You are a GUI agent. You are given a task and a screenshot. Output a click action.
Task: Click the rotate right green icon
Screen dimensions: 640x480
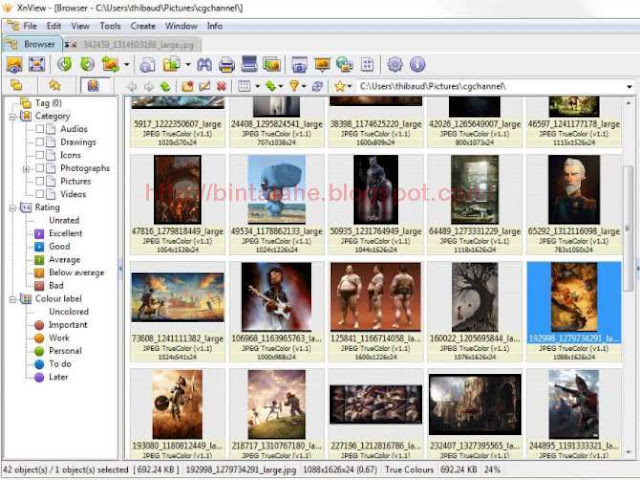coord(87,64)
